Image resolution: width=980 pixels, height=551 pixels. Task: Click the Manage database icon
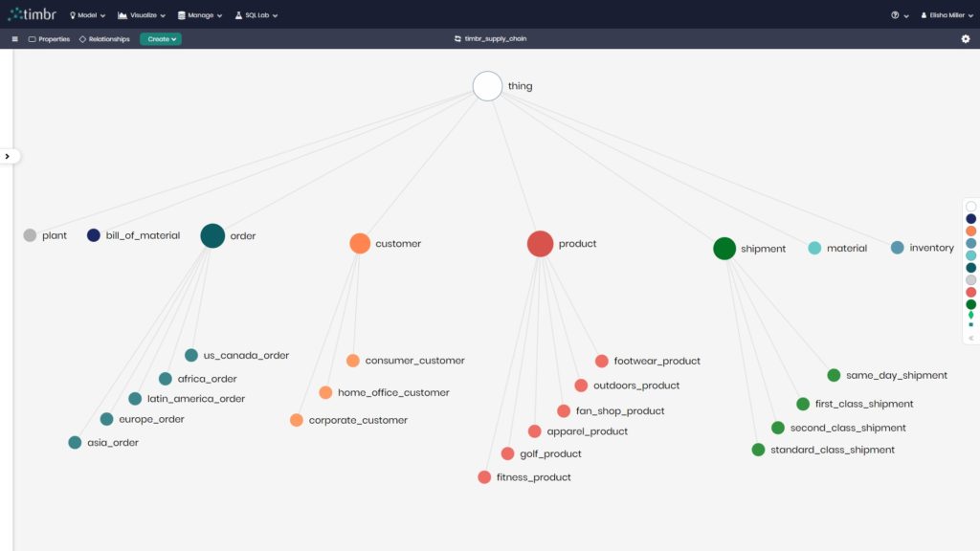coord(182,14)
